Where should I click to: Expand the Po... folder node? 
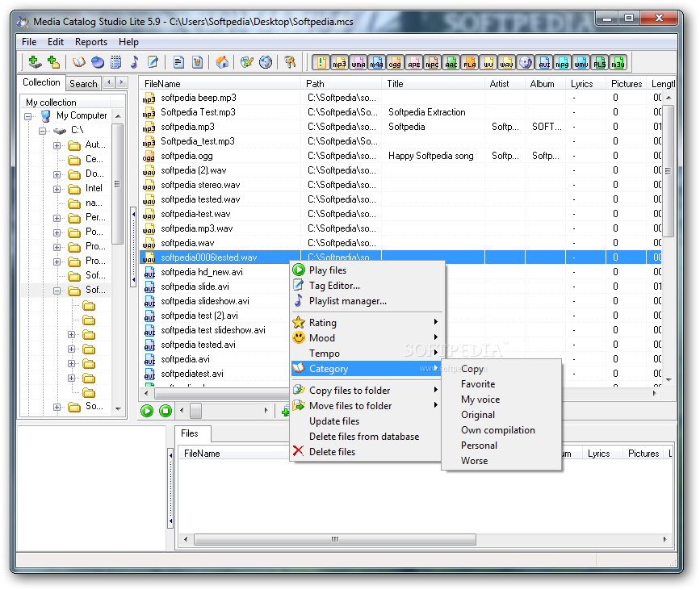57,232
